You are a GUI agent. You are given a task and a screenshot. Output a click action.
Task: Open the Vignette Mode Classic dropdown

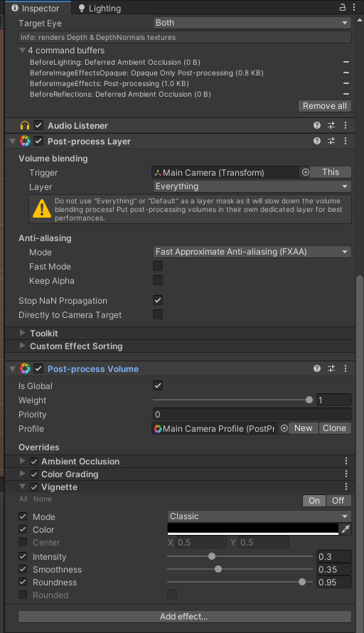(x=259, y=516)
